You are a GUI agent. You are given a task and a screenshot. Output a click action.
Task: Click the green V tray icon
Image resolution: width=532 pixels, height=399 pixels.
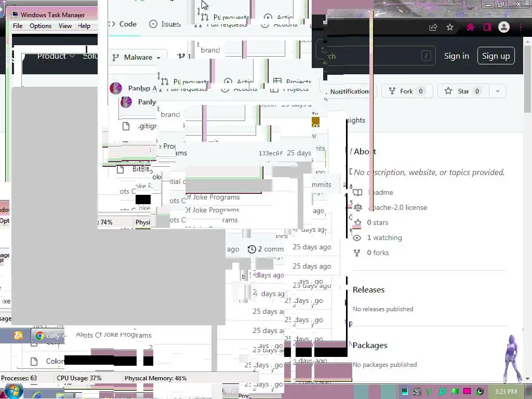point(429,392)
